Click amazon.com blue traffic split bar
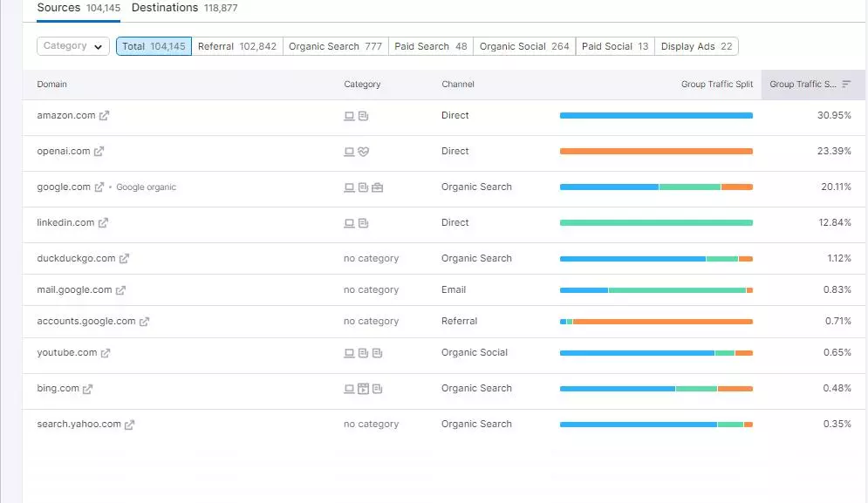This screenshot has width=868, height=503. 656,116
